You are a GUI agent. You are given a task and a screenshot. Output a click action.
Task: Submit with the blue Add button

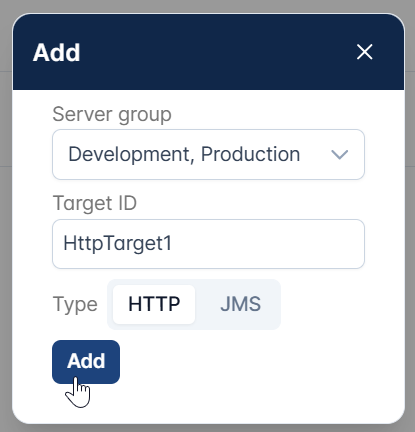tap(86, 362)
